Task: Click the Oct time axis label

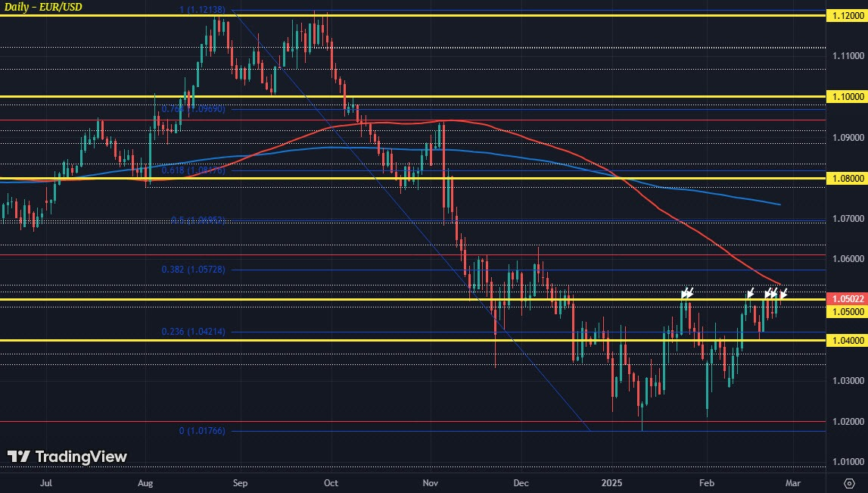Action: click(x=331, y=483)
